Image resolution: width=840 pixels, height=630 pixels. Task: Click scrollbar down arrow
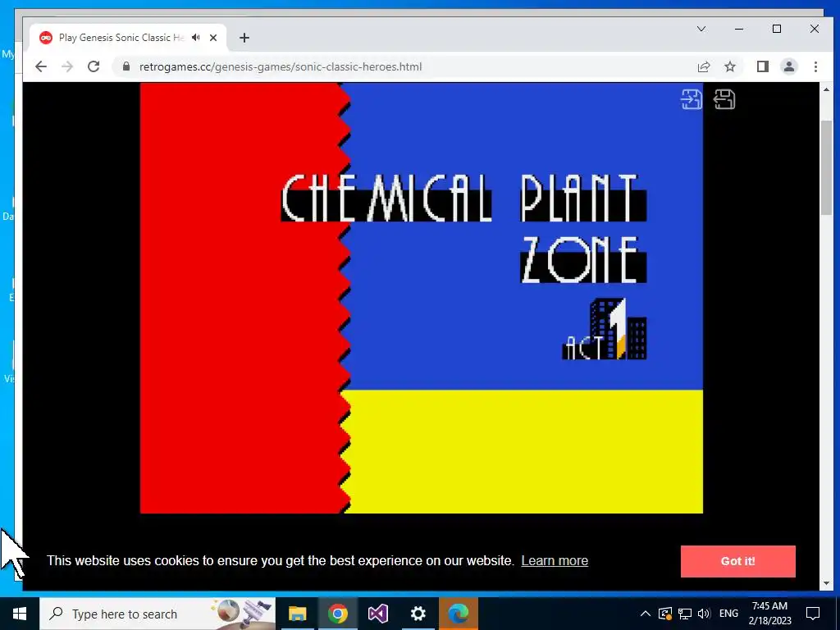[x=826, y=583]
